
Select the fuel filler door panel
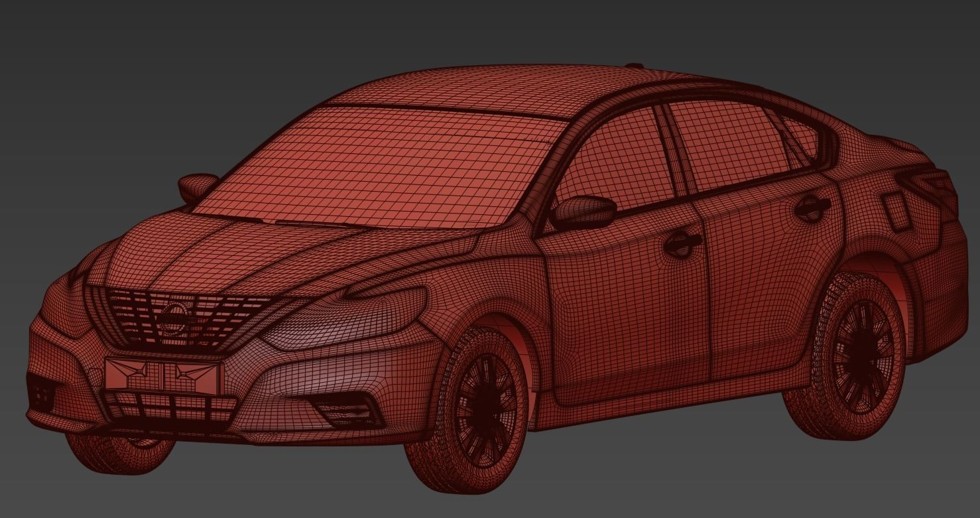[895, 212]
